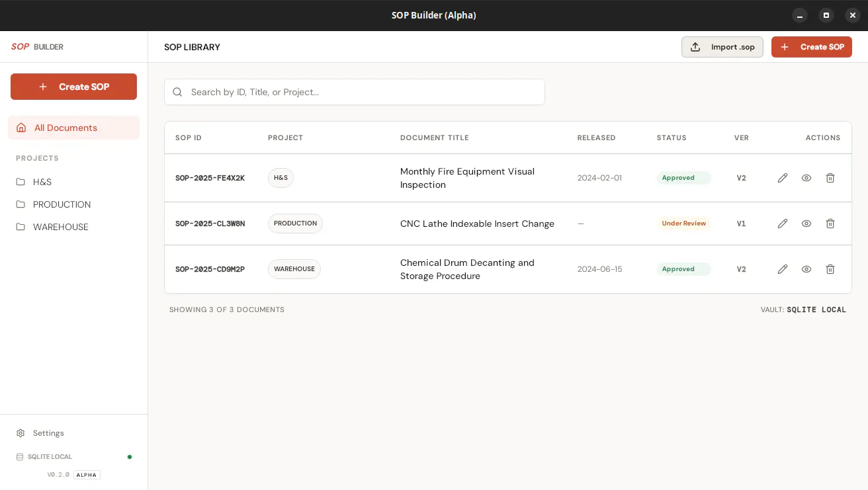Click release date 2024-06-15
868x490 pixels.
[599, 269]
